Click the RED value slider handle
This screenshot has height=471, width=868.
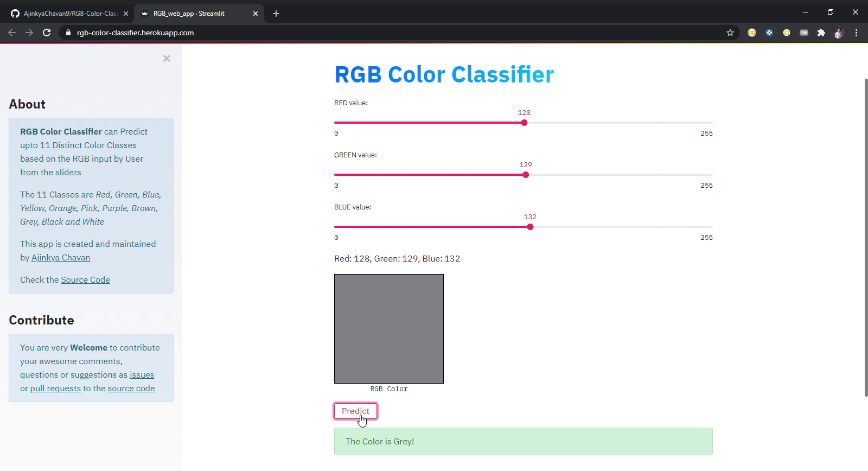(x=524, y=123)
